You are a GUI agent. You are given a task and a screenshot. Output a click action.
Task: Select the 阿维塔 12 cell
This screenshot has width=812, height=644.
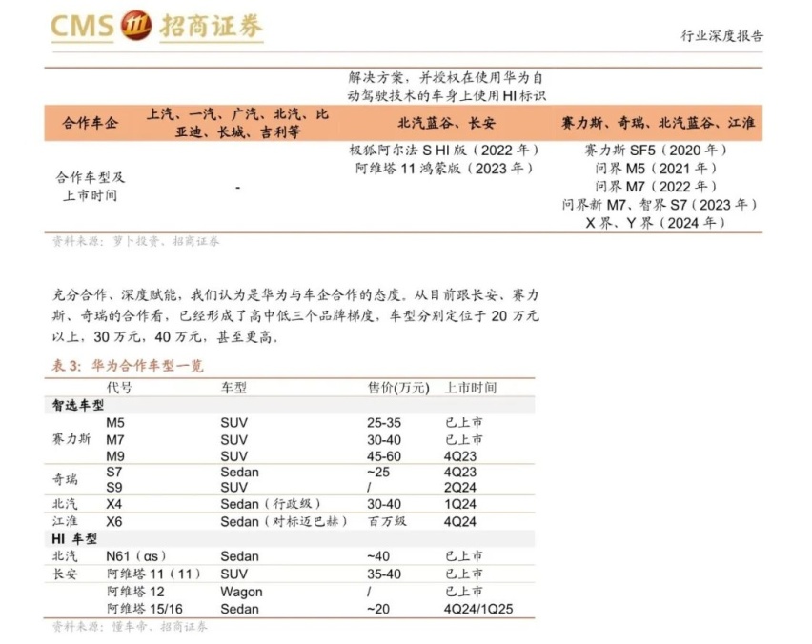coord(135,592)
